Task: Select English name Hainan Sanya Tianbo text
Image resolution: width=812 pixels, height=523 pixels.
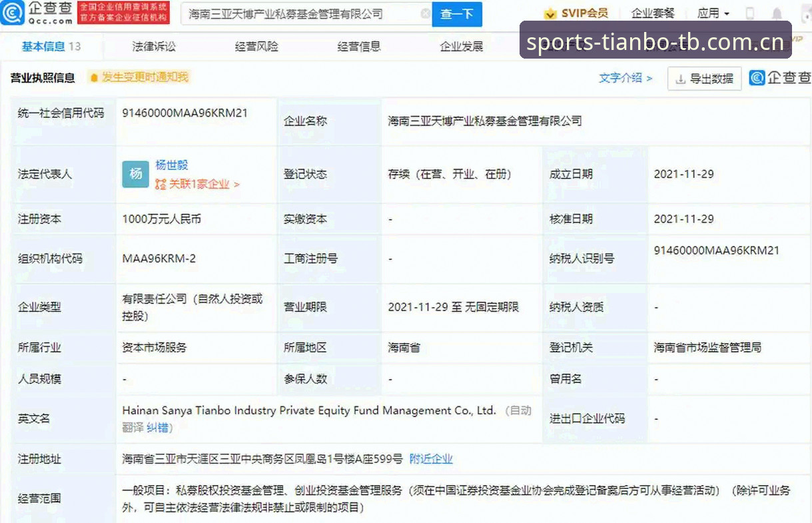Action: [x=310, y=410]
